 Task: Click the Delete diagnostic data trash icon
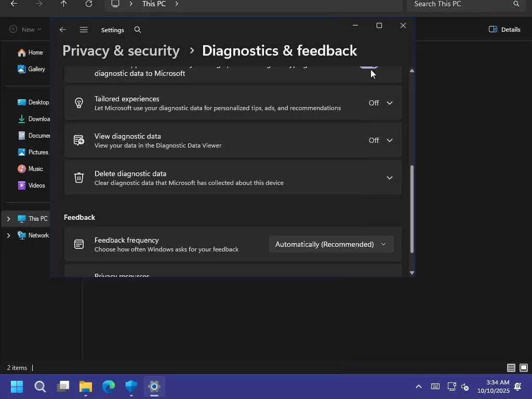(x=79, y=178)
